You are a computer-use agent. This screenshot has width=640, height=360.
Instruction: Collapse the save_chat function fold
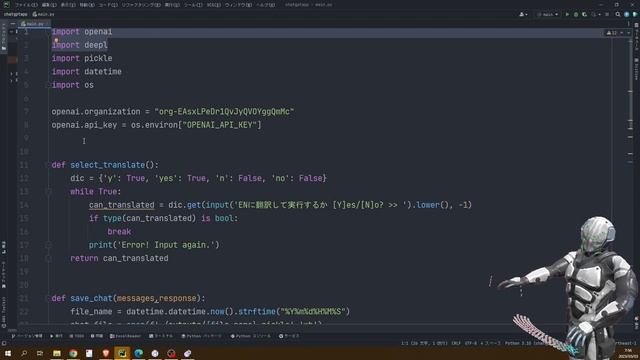(x=48, y=298)
